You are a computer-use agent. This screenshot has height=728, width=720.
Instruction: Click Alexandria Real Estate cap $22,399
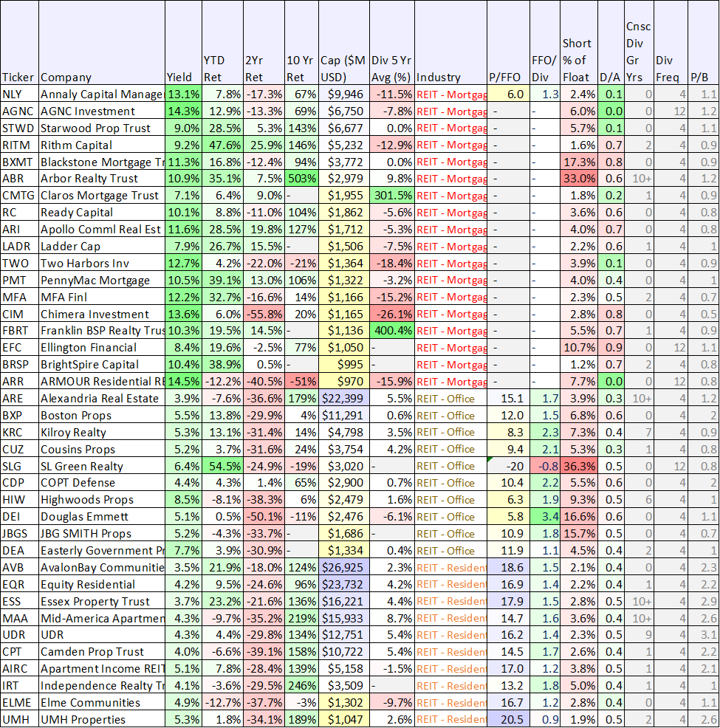pyautogui.click(x=344, y=399)
